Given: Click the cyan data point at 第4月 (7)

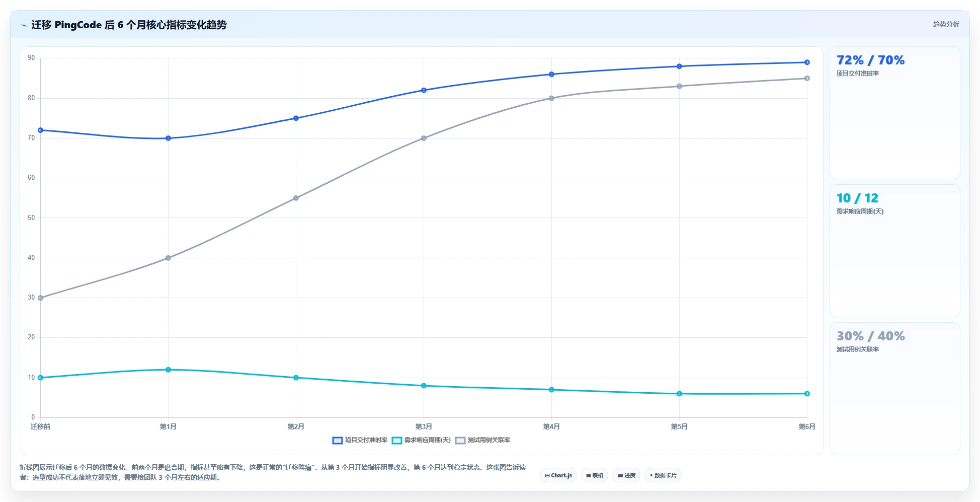Looking at the screenshot, I should pyautogui.click(x=552, y=390).
